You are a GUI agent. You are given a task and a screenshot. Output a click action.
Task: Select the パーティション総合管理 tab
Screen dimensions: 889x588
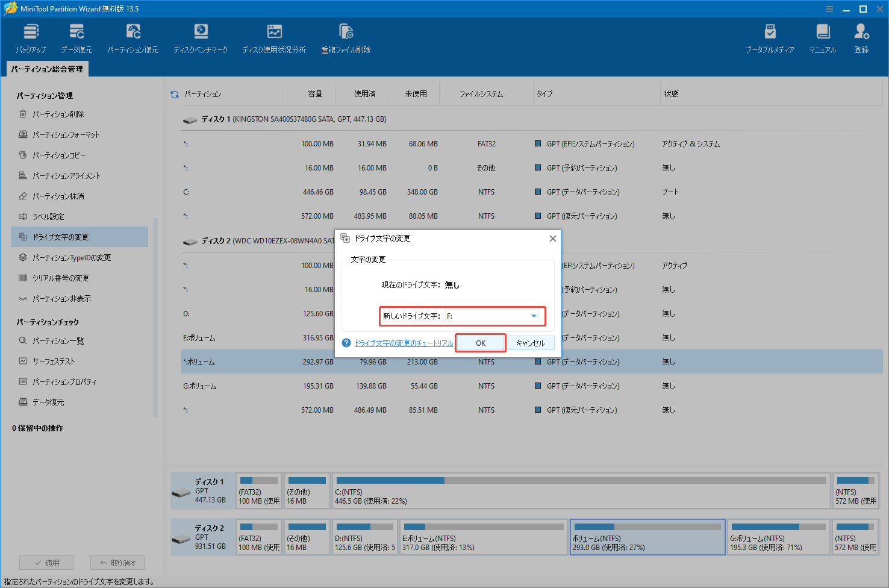click(48, 69)
